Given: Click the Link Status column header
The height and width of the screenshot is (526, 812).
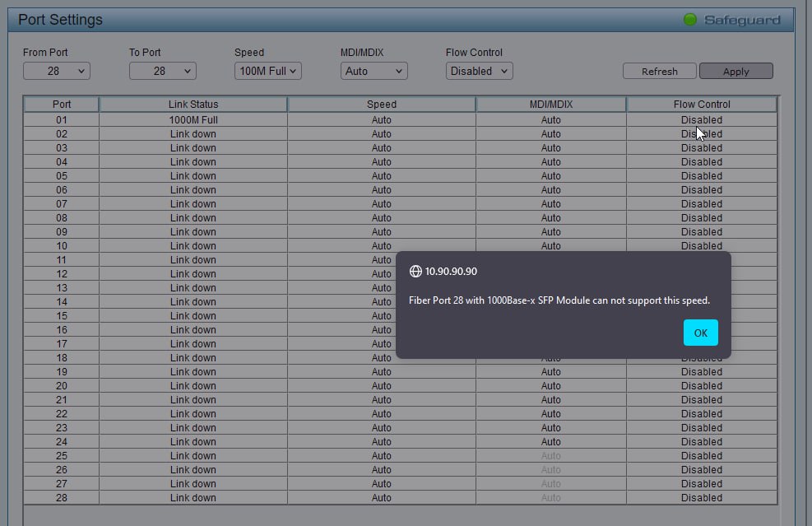Looking at the screenshot, I should tap(193, 105).
